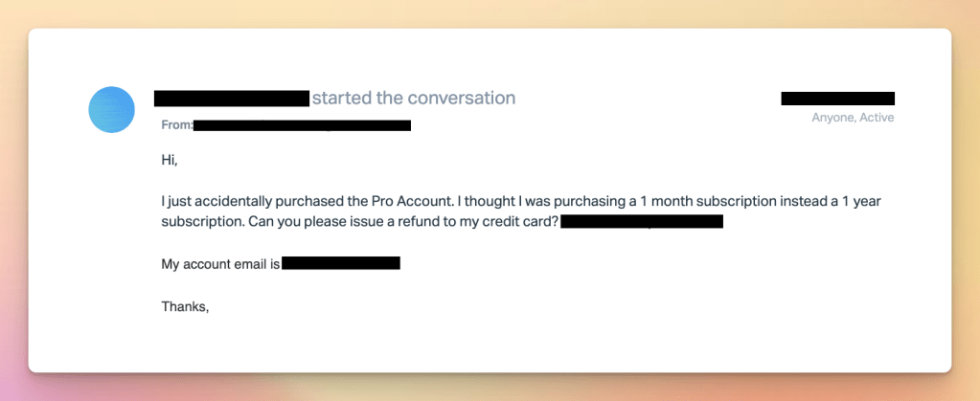Click the redacted sender name in the header
The width and height of the screenshot is (980, 401).
[231, 98]
